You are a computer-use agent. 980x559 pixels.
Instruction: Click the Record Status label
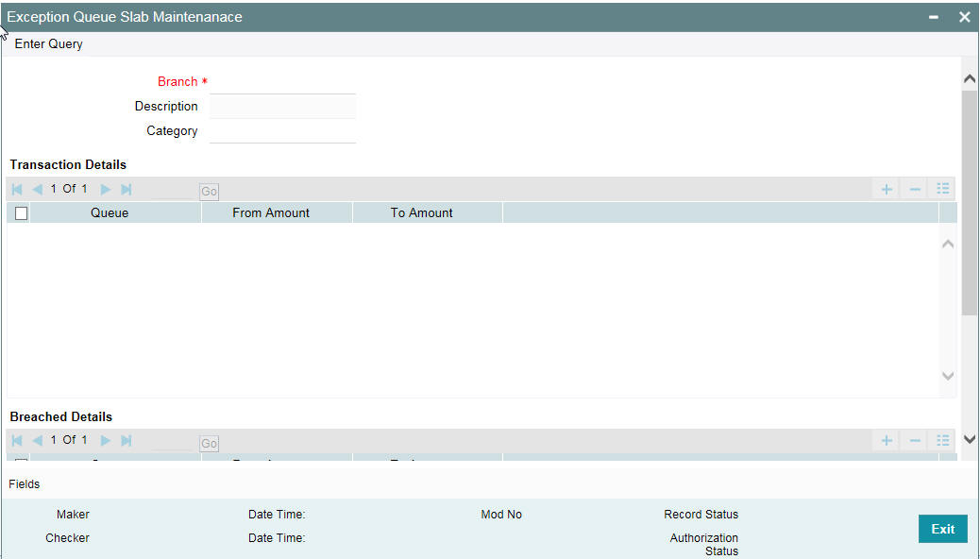point(701,515)
